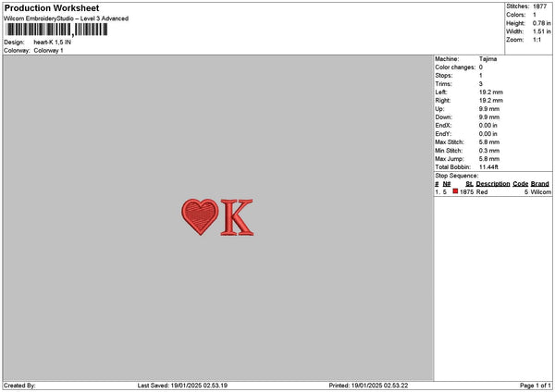555x392 pixels.
Task: Click the Wilcom EmbroideryStudio Level 3 Advanced text
Action: 67,18
